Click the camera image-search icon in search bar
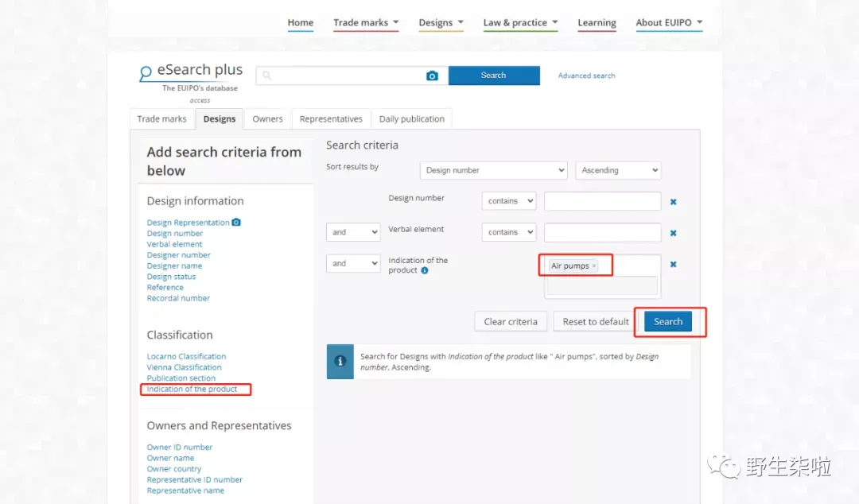 [x=432, y=76]
